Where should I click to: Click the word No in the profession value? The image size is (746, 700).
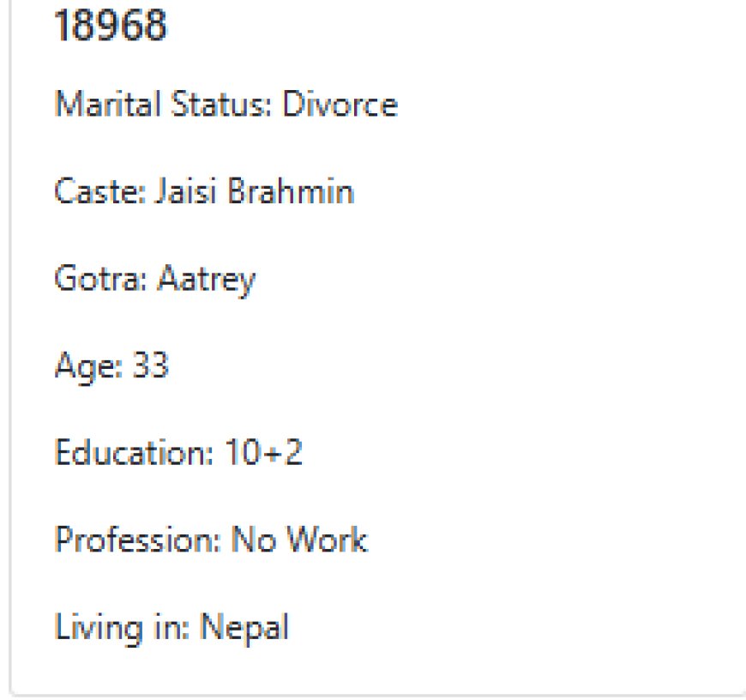point(254,540)
